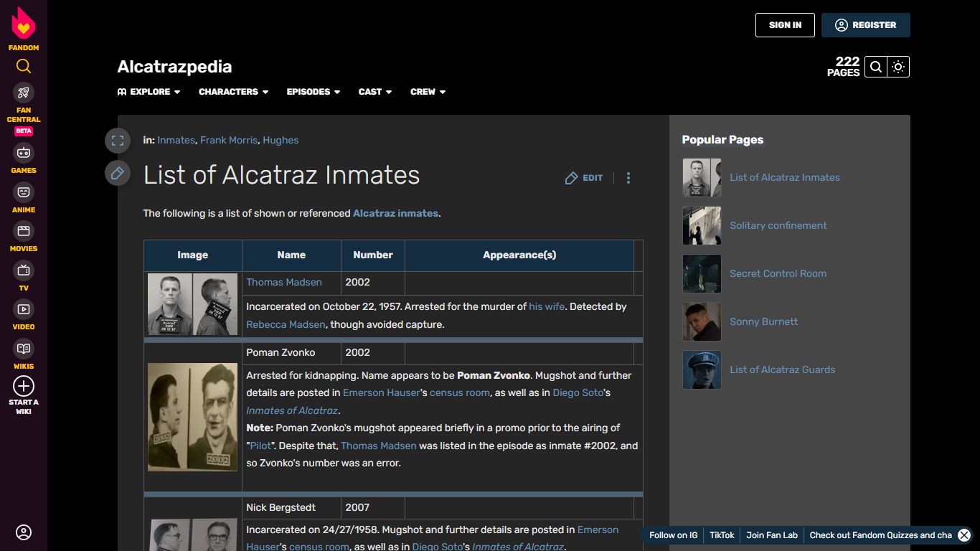This screenshot has width=980, height=551.
Task: Open Fan Central rocket icon
Action: point(24,93)
